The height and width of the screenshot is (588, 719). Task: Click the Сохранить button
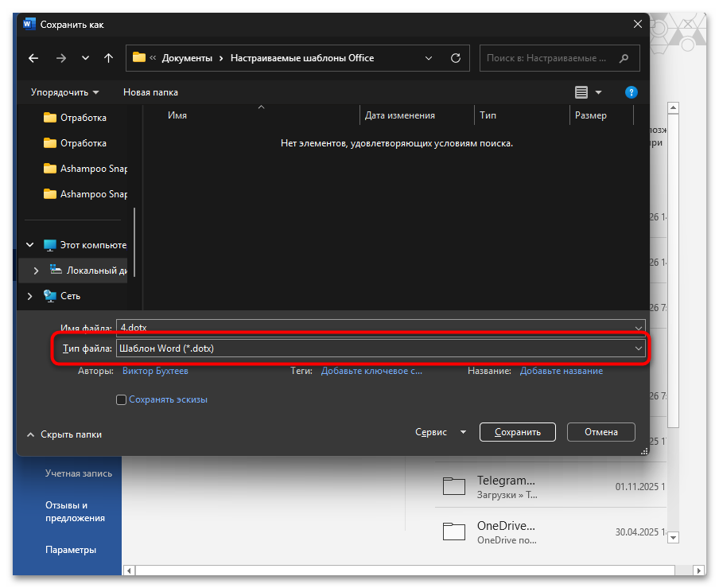pyautogui.click(x=517, y=432)
